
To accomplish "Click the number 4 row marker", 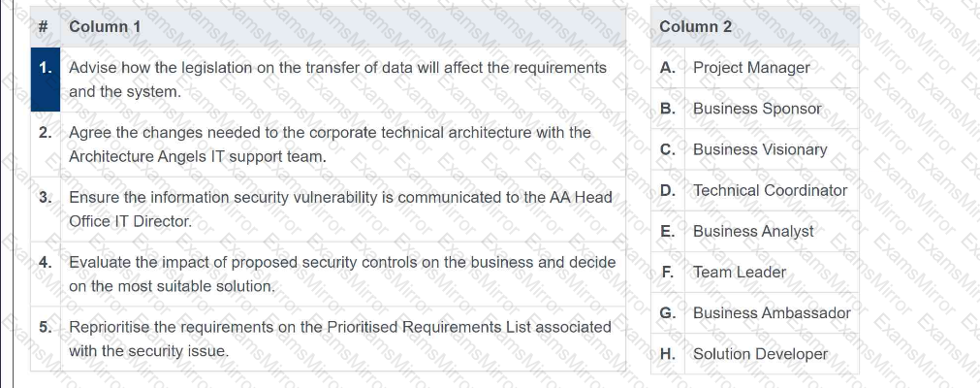I will click(x=46, y=263).
